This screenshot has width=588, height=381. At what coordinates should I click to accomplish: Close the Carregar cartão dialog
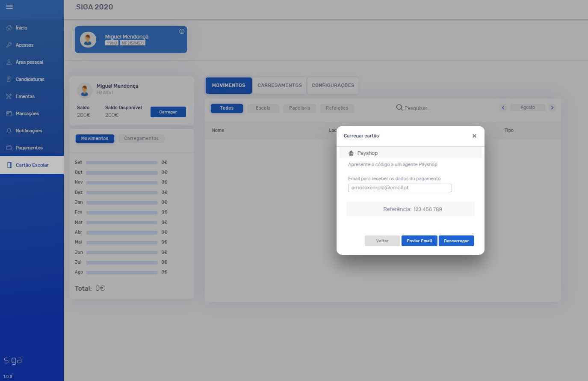474,136
